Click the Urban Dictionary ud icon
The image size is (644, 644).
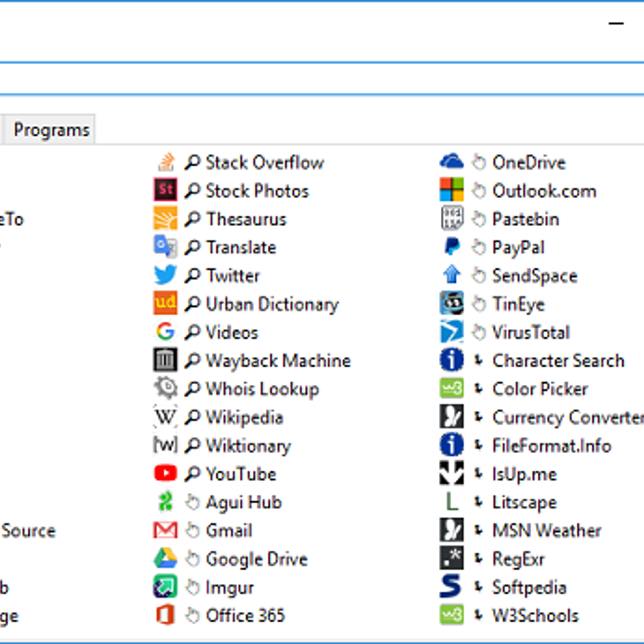click(165, 303)
